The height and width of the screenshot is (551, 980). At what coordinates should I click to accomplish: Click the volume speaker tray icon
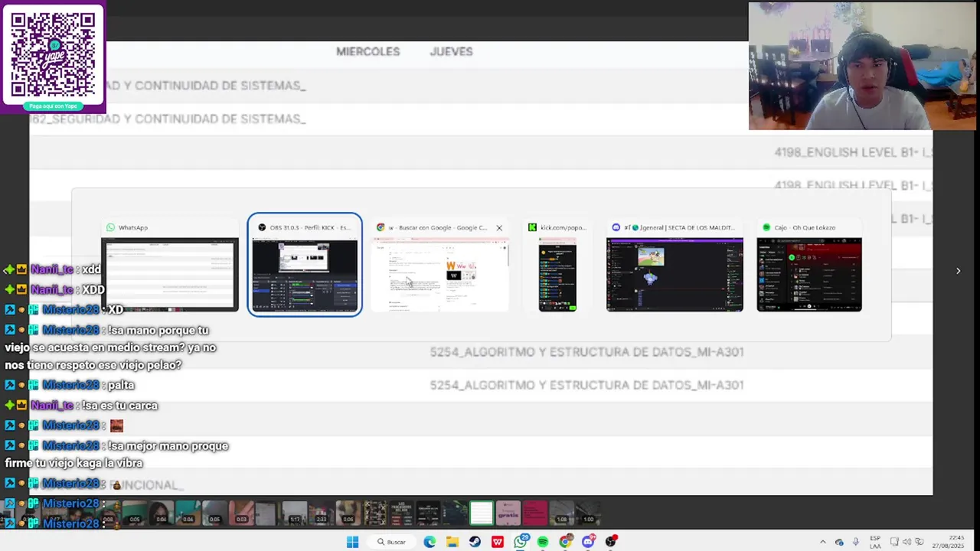[906, 542]
